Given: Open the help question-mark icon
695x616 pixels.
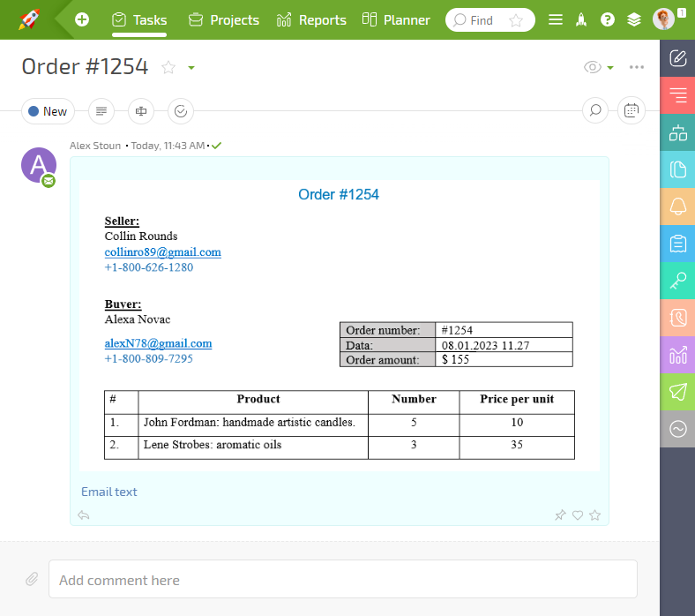Looking at the screenshot, I should pos(607,19).
